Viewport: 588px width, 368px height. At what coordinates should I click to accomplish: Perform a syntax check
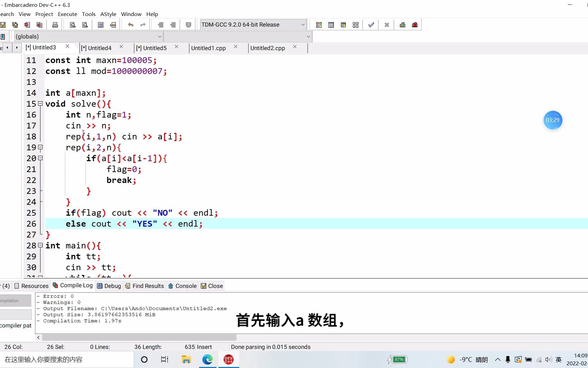(x=371, y=25)
